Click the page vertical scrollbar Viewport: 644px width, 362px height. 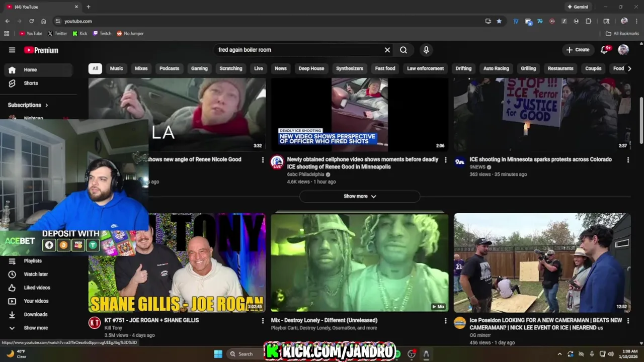[x=641, y=121]
